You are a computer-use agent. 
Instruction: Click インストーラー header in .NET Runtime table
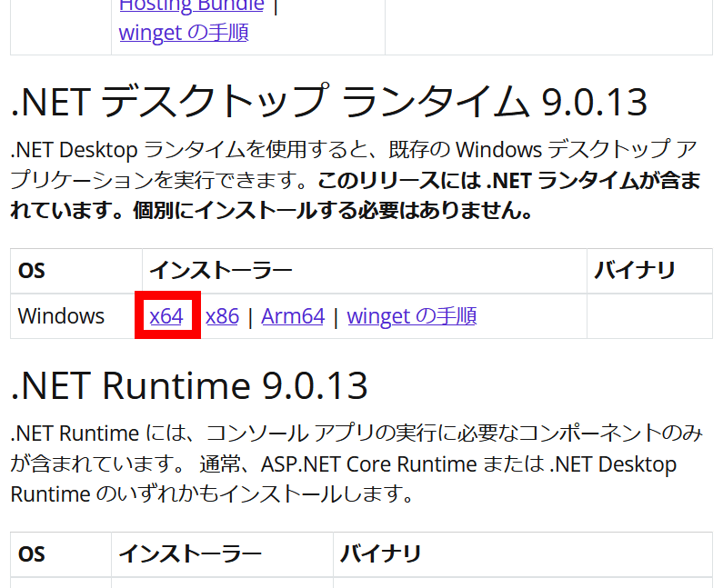click(x=190, y=554)
